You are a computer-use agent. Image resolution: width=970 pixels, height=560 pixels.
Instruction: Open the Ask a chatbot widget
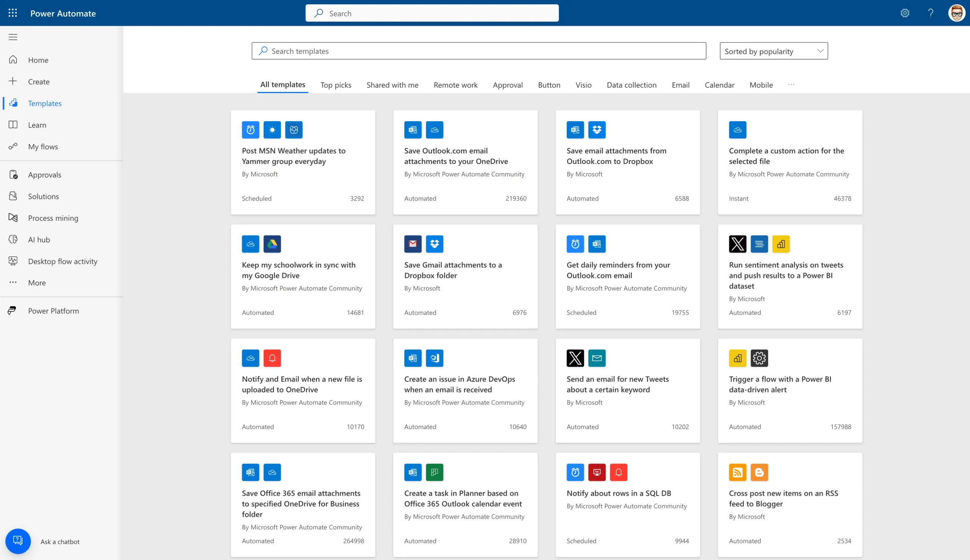tap(18, 541)
